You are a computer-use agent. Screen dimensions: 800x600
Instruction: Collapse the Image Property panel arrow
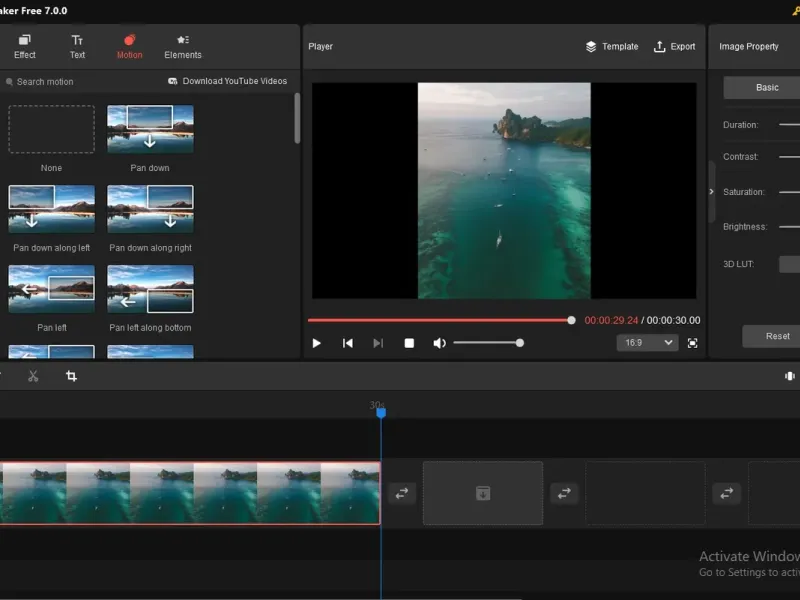(x=712, y=191)
